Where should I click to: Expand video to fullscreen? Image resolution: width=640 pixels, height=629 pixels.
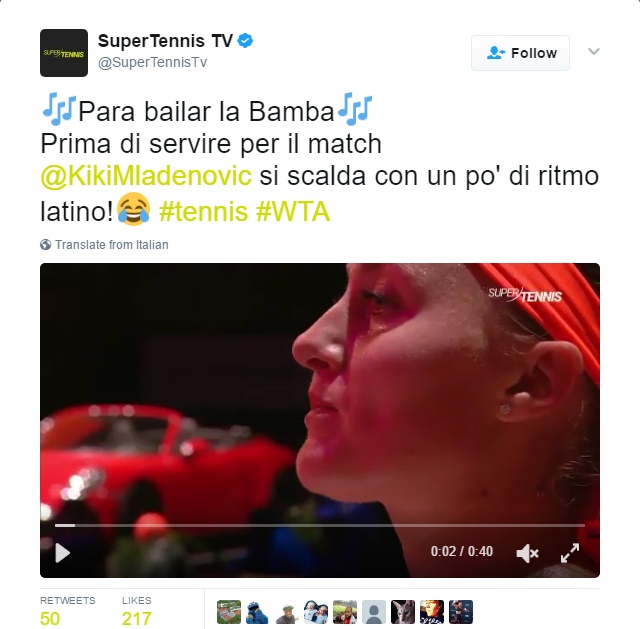[x=570, y=553]
